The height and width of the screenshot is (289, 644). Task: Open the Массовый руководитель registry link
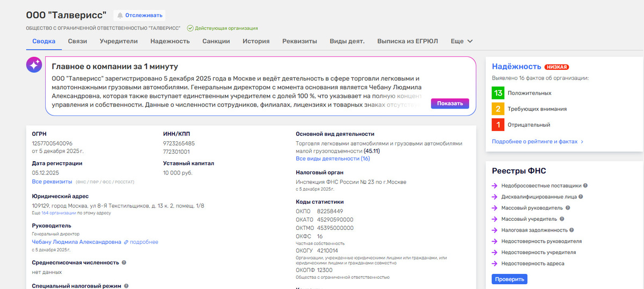532,208
